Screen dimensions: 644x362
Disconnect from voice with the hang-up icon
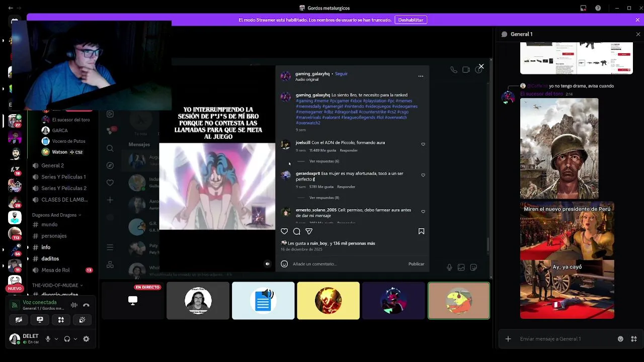(86, 305)
